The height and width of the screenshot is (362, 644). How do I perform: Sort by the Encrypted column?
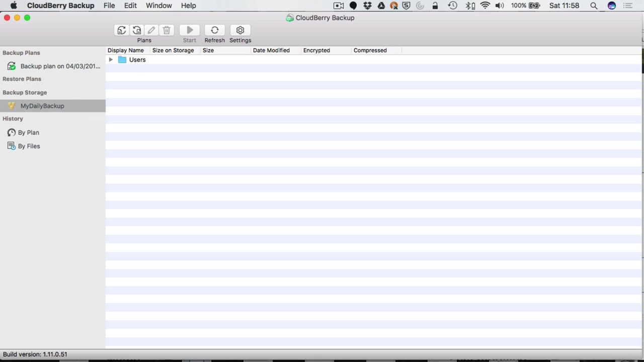tap(327, 50)
